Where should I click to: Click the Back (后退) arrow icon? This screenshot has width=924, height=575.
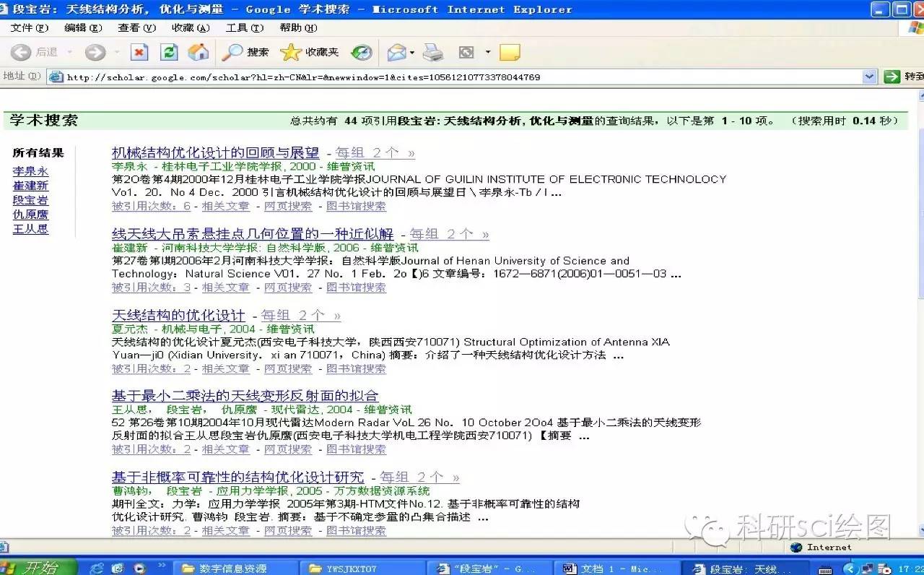(x=21, y=52)
